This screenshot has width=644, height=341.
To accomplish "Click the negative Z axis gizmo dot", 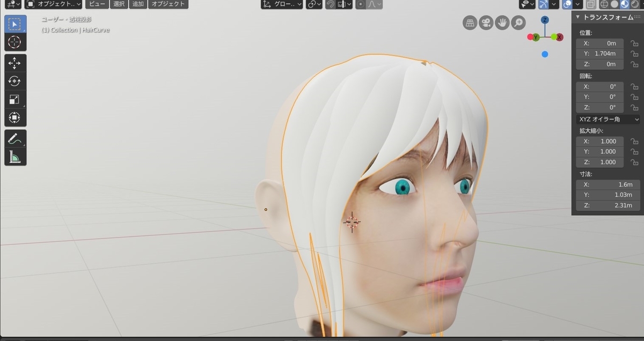I will pyautogui.click(x=545, y=54).
